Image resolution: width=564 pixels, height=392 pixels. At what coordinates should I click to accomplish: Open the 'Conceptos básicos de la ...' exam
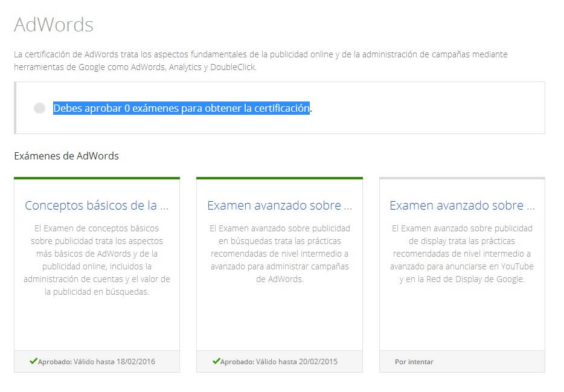point(97,205)
